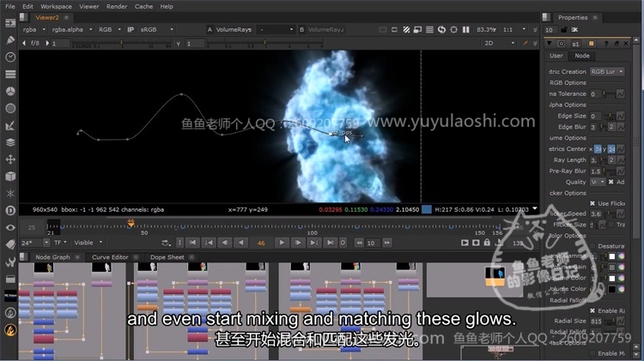Switch to the Dope Sheet tab
Image resolution: width=644 pixels, height=361 pixels.
pos(167,257)
